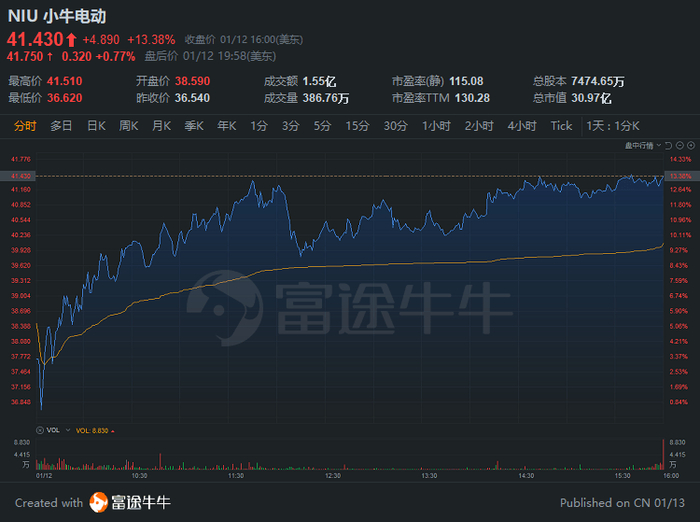The image size is (700, 522).
Task: Choose the 5分 interval tab
Action: pos(322,126)
